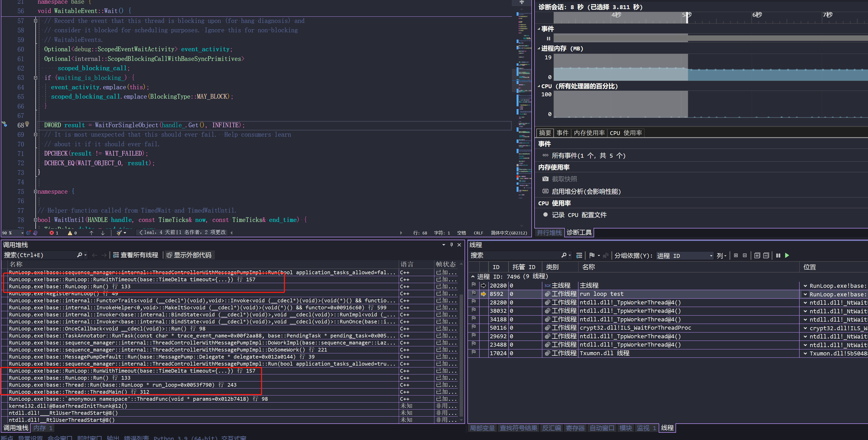Screen dimensions: 868x440
Task: Click record CPU profile dot icon
Action: coord(545,214)
